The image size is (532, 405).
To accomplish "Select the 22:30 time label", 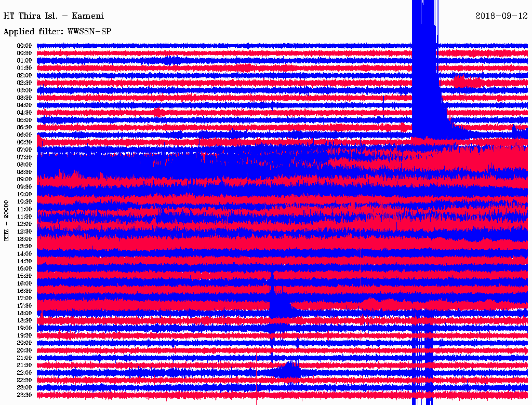I will point(24,380).
